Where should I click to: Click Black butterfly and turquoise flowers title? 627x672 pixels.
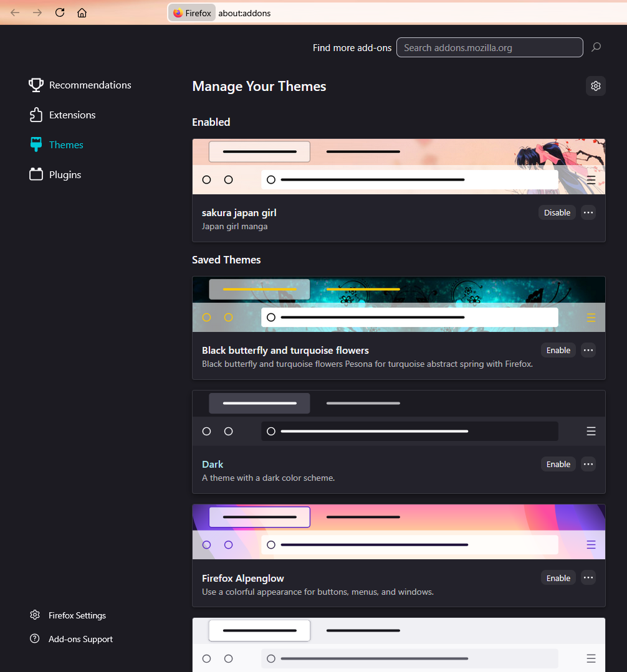285,351
